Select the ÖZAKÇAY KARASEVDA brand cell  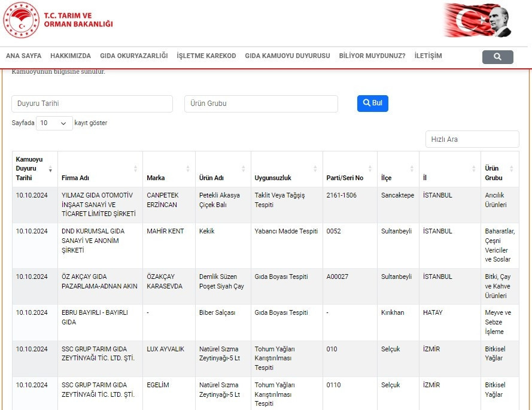[169, 286]
